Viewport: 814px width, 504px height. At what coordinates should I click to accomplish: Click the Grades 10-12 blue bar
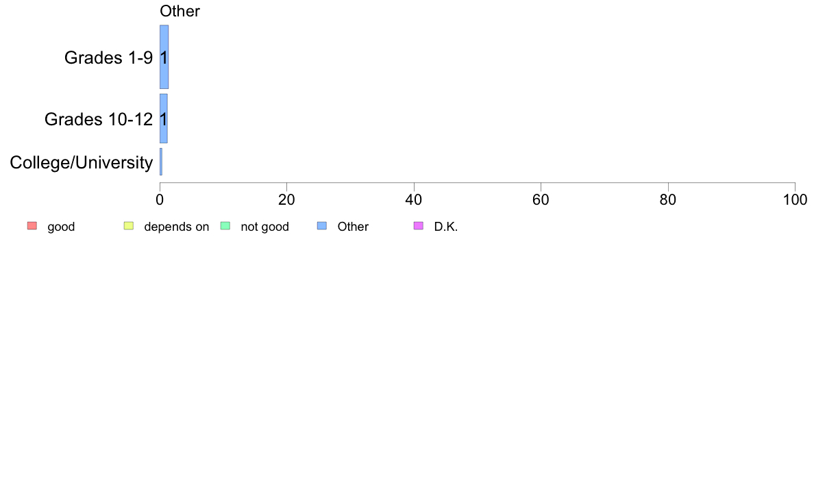(163, 118)
